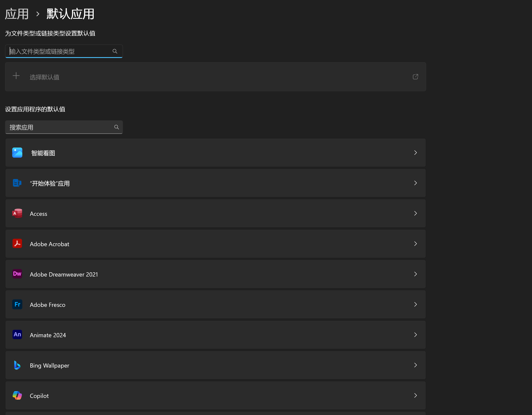Select the Bing Wallpaper entry
Image resolution: width=532 pixels, height=415 pixels.
215,365
